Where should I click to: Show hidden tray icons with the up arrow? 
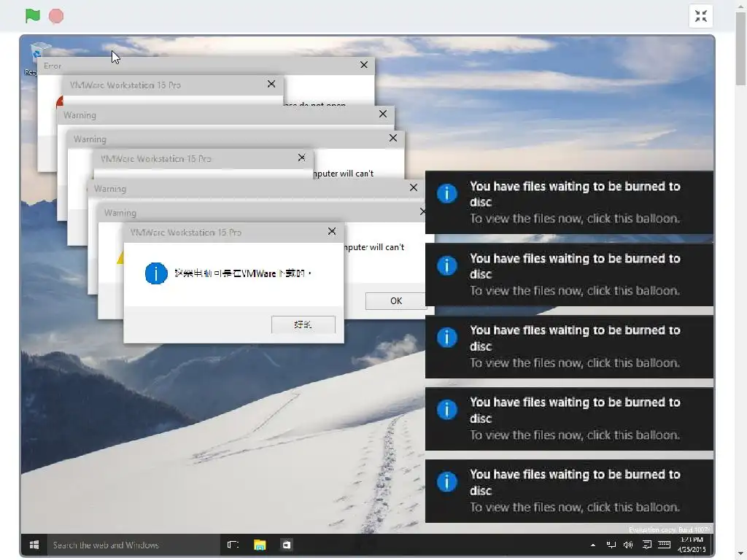(592, 545)
